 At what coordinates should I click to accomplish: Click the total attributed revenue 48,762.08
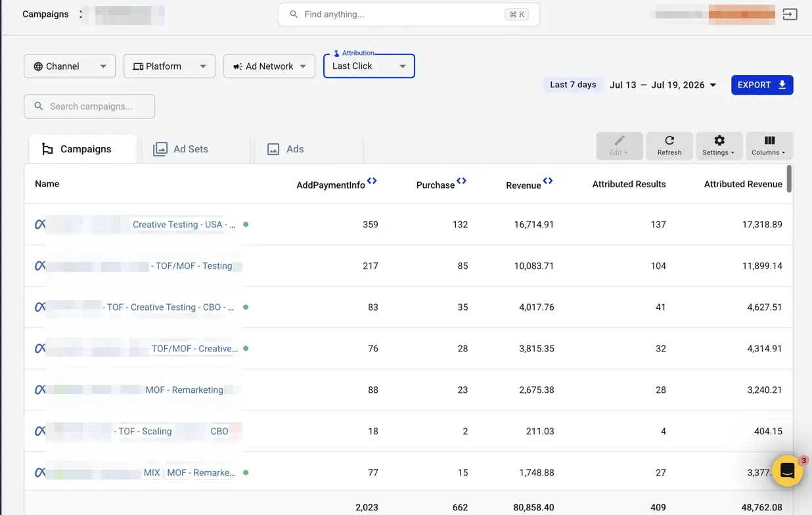click(762, 507)
